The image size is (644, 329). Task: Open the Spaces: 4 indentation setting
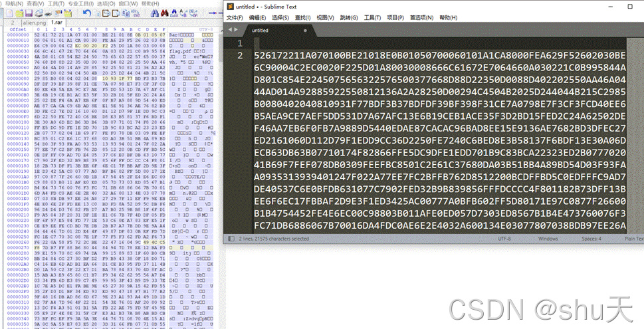591,239
